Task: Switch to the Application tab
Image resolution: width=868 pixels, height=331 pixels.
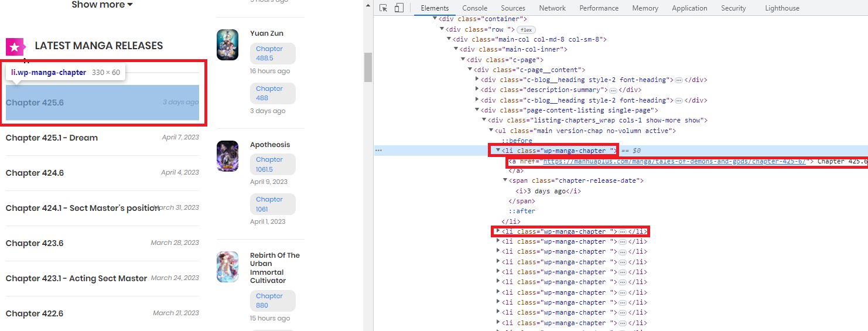Action: tap(689, 8)
